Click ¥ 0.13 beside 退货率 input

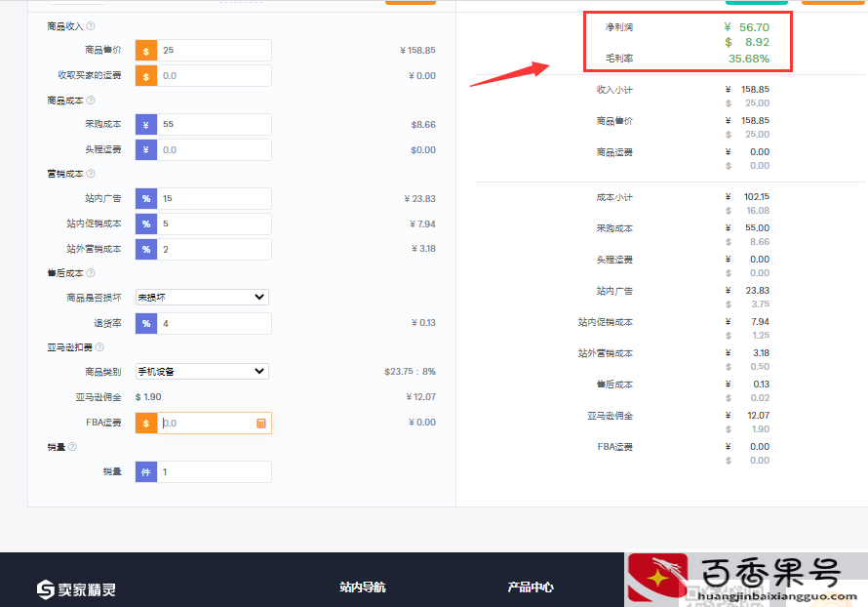coord(423,323)
